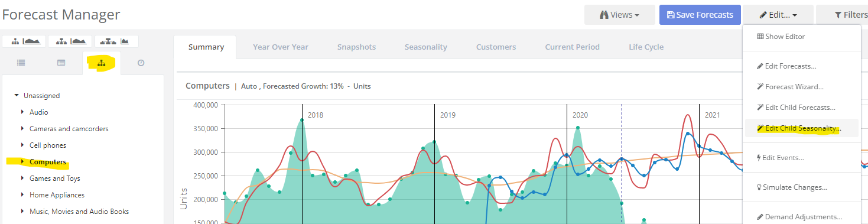Choose Simulate Changes... menu item
The width and height of the screenshot is (868, 224).
pos(802,187)
